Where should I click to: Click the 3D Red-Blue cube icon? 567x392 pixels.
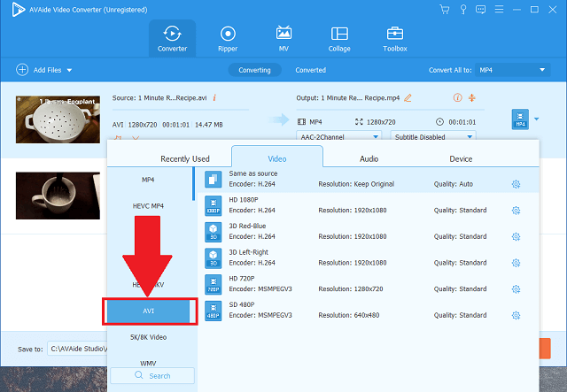[214, 232]
